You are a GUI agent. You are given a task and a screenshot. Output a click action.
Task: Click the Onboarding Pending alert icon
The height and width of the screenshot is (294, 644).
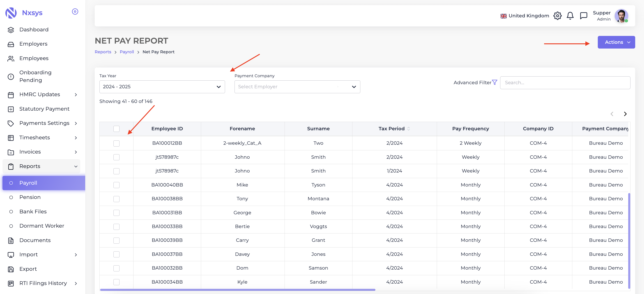(11, 76)
